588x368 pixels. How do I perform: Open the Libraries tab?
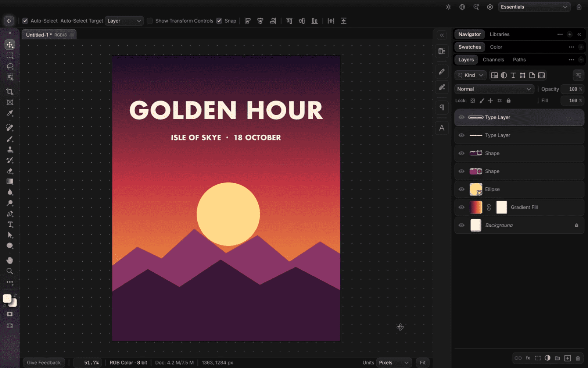(499, 34)
